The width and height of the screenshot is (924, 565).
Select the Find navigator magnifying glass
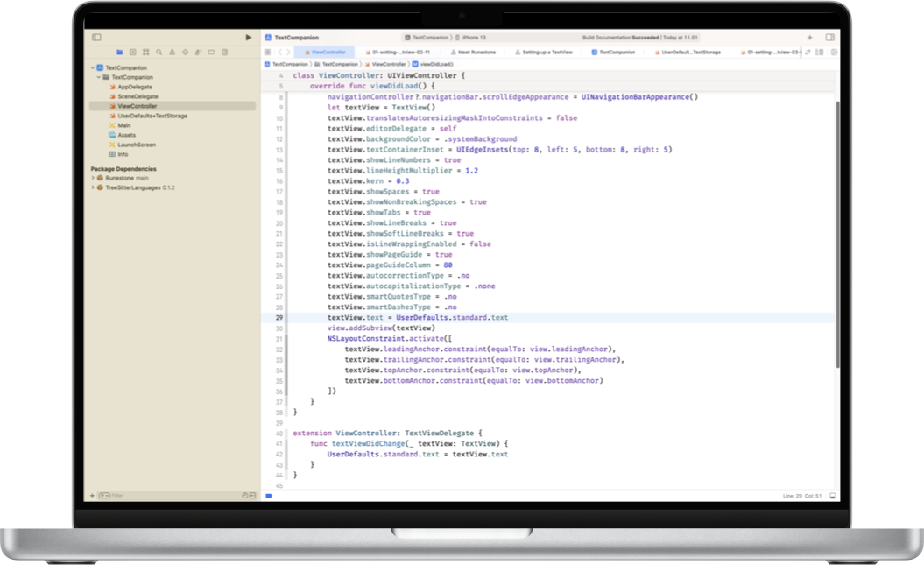[159, 52]
